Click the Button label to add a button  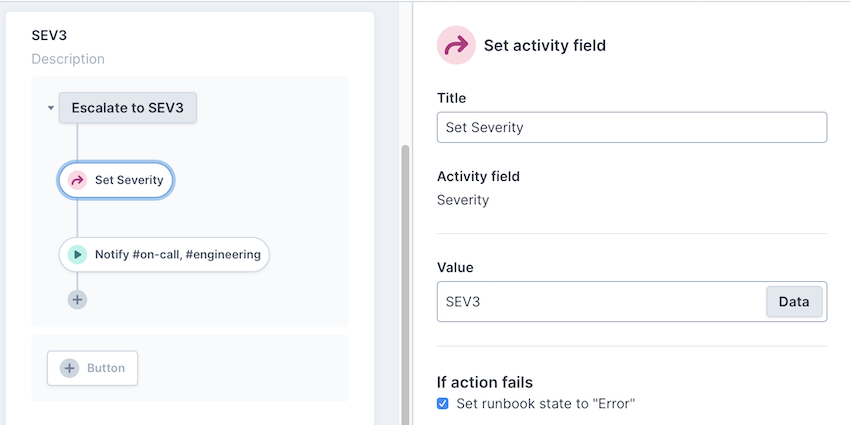106,368
